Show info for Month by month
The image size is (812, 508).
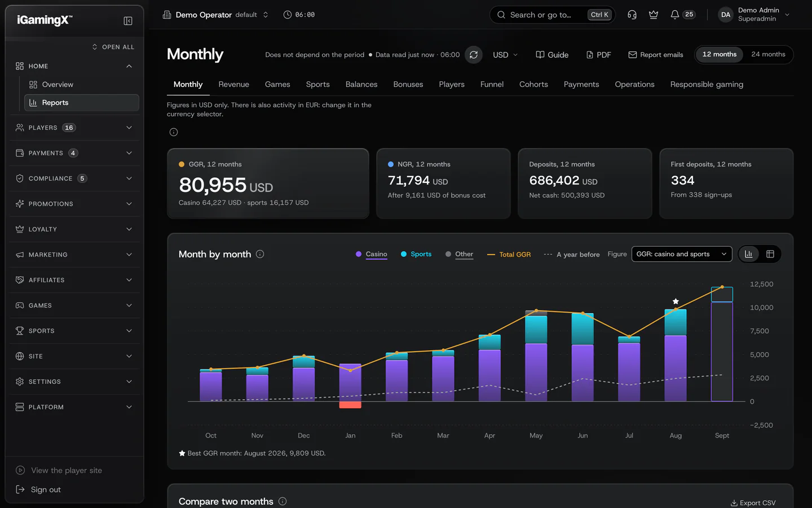point(260,254)
